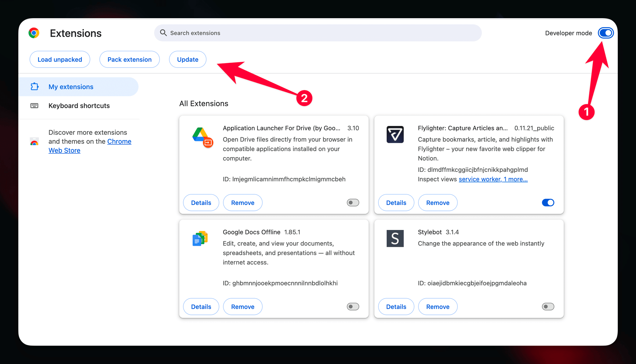Click the Pack extension button
636x364 pixels.
[x=129, y=60]
